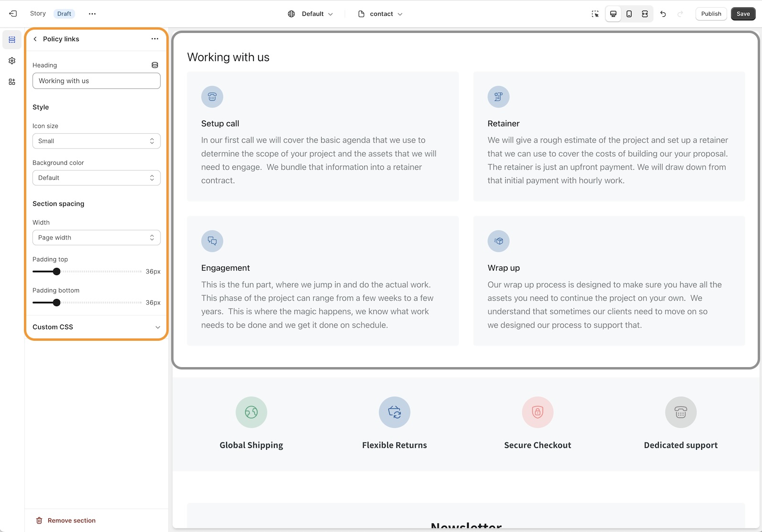The width and height of the screenshot is (762, 532).
Task: Click the Publish button
Action: [711, 14]
